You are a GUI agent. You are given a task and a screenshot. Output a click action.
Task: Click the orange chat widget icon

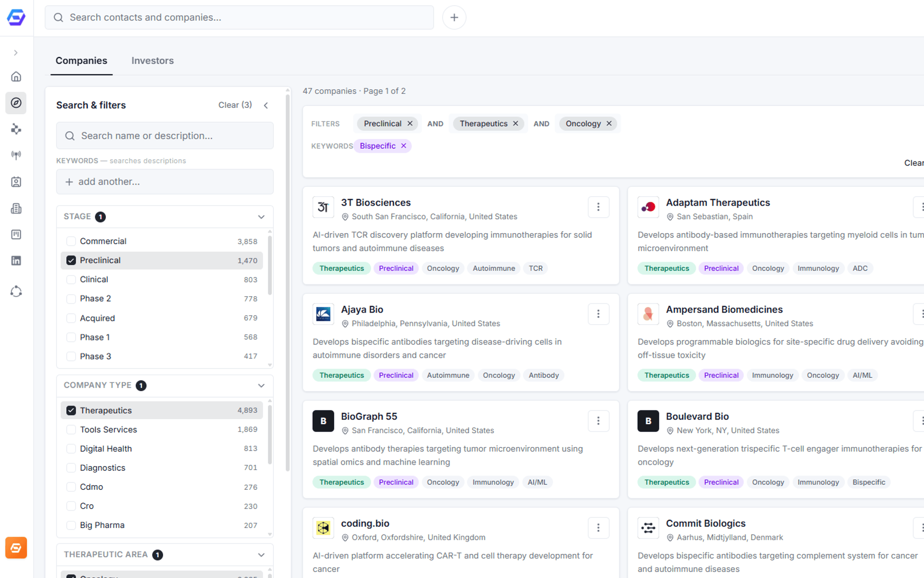tap(16, 548)
